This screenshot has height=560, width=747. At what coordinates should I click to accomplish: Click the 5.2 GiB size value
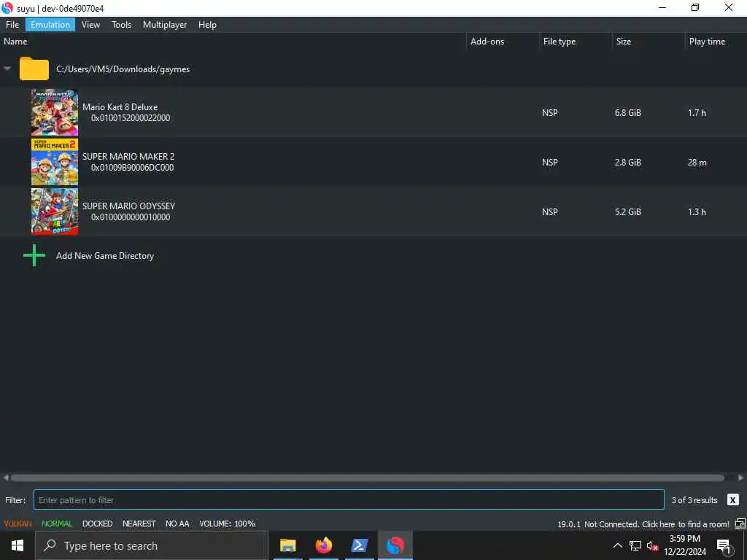(x=628, y=212)
